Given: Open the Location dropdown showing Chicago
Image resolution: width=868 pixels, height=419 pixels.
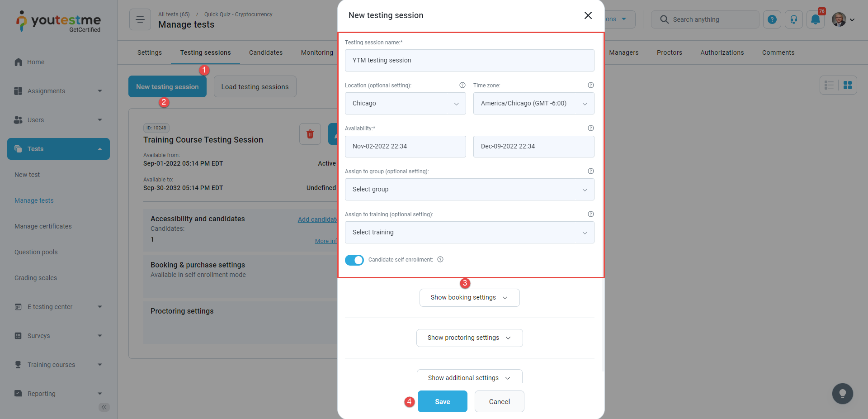Looking at the screenshot, I should coord(405,104).
